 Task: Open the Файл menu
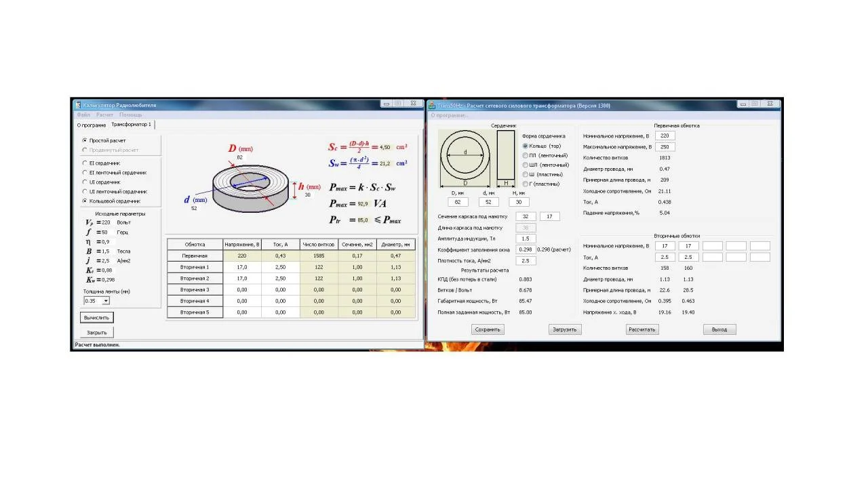tap(83, 115)
